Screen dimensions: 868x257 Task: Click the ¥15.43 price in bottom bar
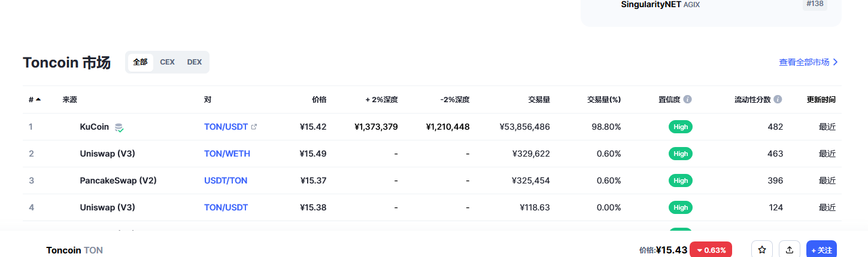671,250
